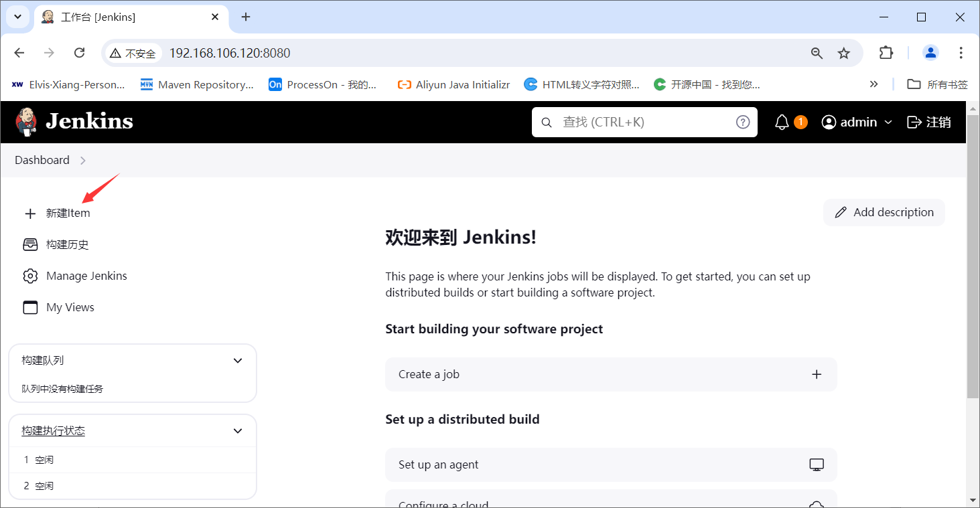Click plus icon in Create a job
The image size is (980, 508).
[x=817, y=374]
